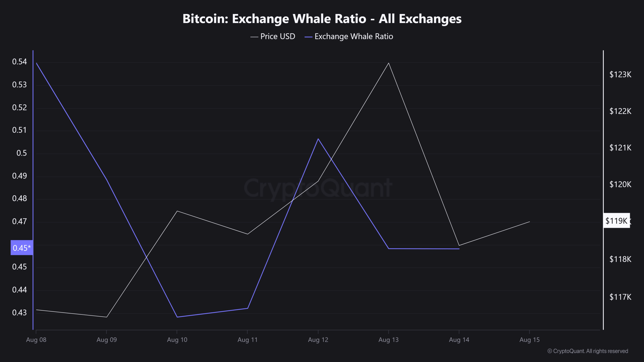Click the Aug 15 date label

pos(530,340)
